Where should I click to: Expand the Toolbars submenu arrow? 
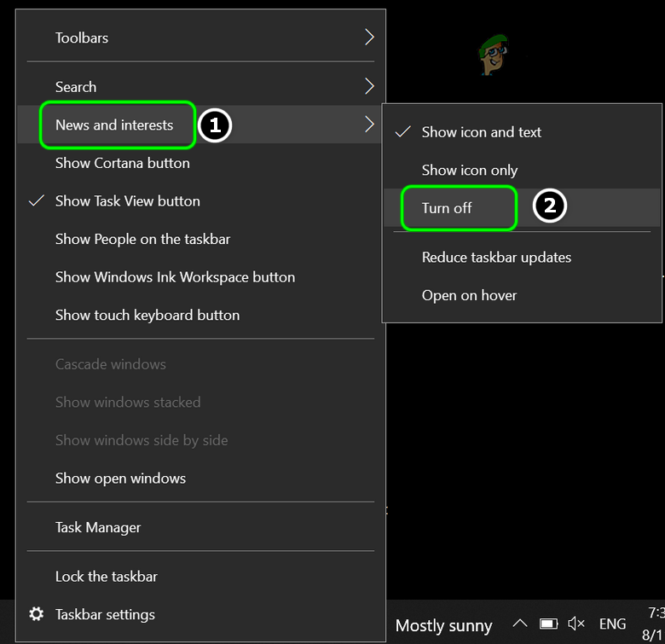click(x=369, y=38)
